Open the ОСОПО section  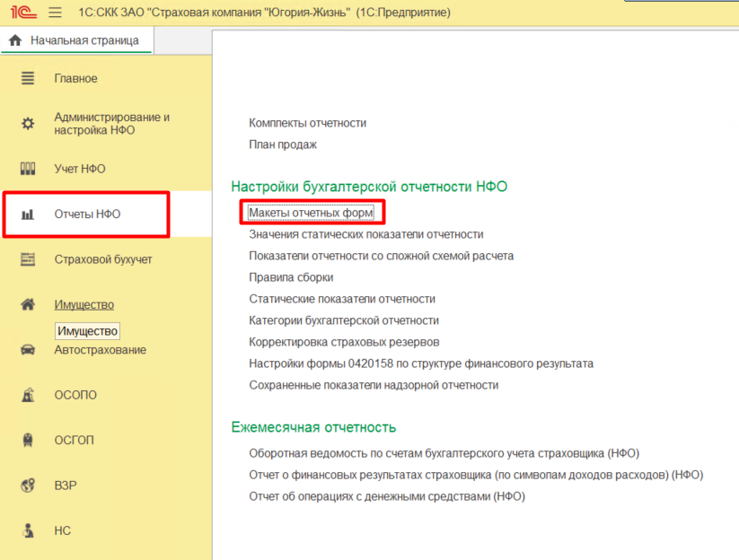(75, 395)
